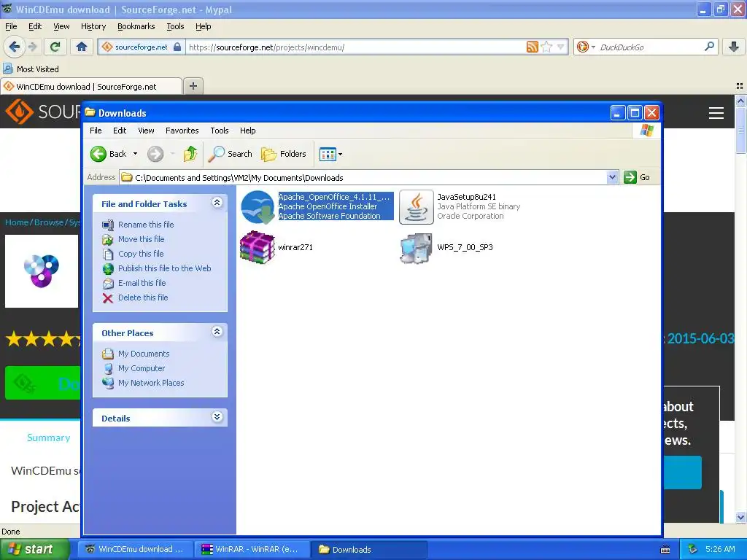Open My Computer from Other Places
Image resolution: width=747 pixels, height=560 pixels.
pos(142,368)
